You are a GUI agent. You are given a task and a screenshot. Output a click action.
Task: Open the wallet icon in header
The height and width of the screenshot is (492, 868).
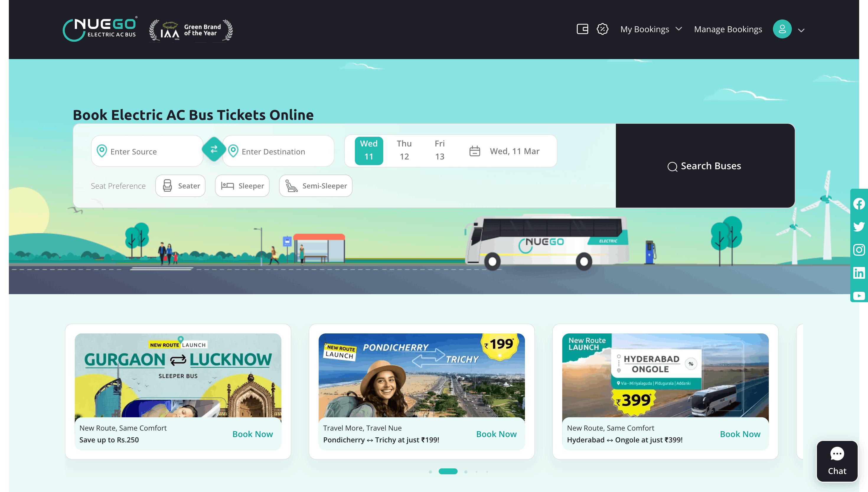coord(582,29)
